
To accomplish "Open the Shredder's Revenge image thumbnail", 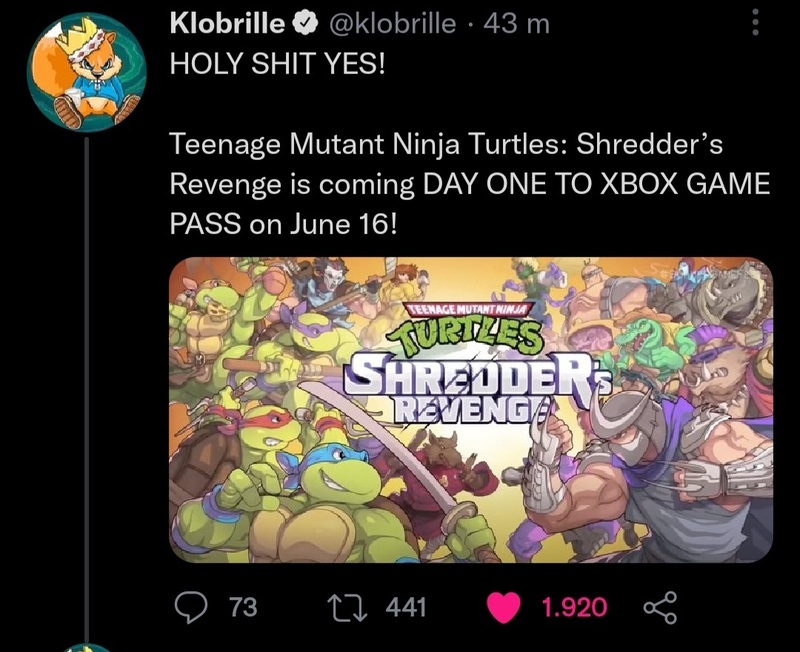I will [470, 410].
